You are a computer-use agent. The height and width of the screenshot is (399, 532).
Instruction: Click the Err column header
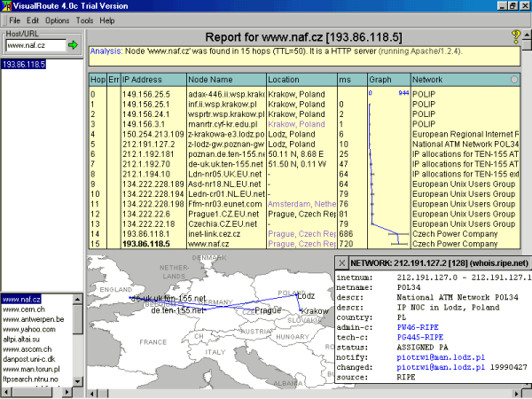pos(113,80)
